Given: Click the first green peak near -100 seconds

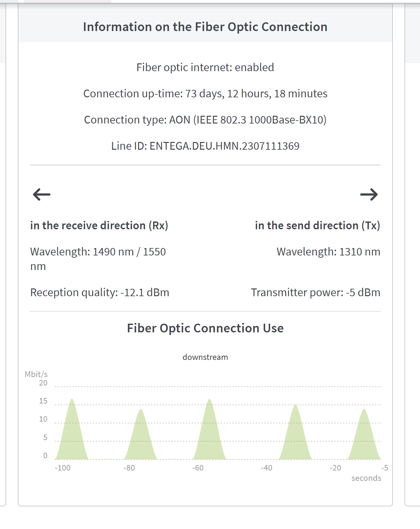Looking at the screenshot, I should (72, 433).
